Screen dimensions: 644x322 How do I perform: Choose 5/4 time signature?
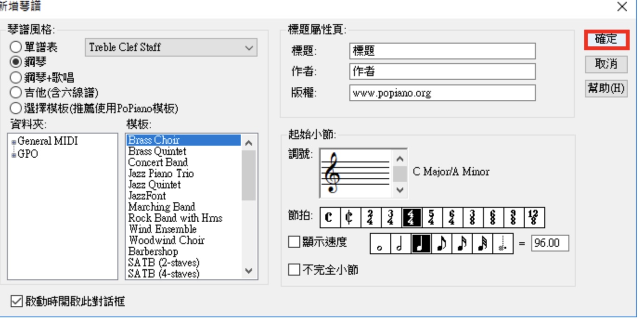tap(432, 217)
